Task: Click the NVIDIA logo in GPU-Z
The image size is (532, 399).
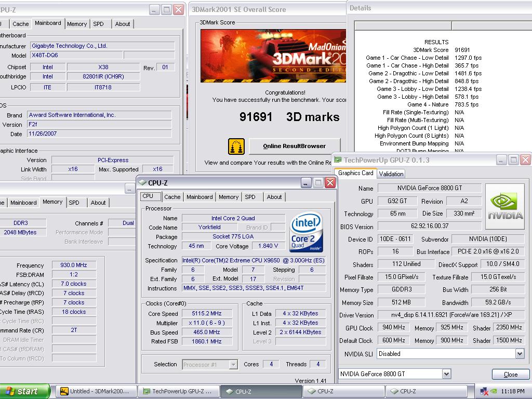Action: (x=505, y=206)
